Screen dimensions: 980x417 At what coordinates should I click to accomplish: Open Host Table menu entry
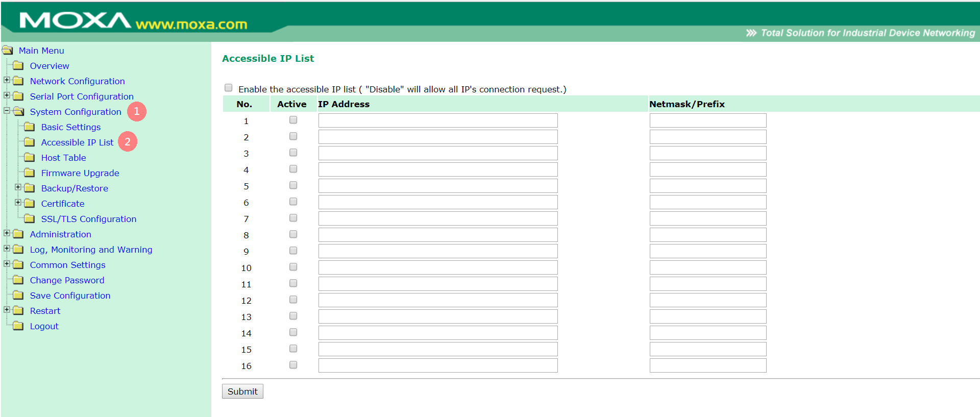(x=63, y=158)
